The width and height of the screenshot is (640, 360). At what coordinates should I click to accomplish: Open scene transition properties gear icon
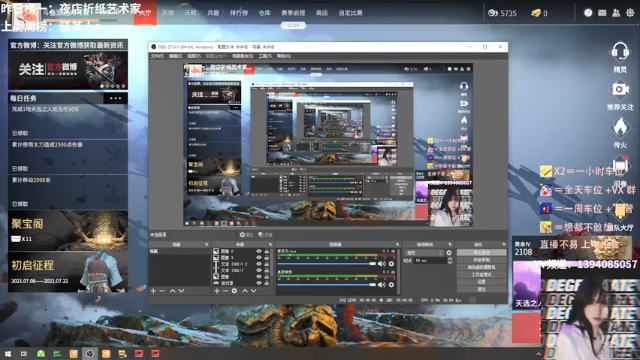[449, 253]
